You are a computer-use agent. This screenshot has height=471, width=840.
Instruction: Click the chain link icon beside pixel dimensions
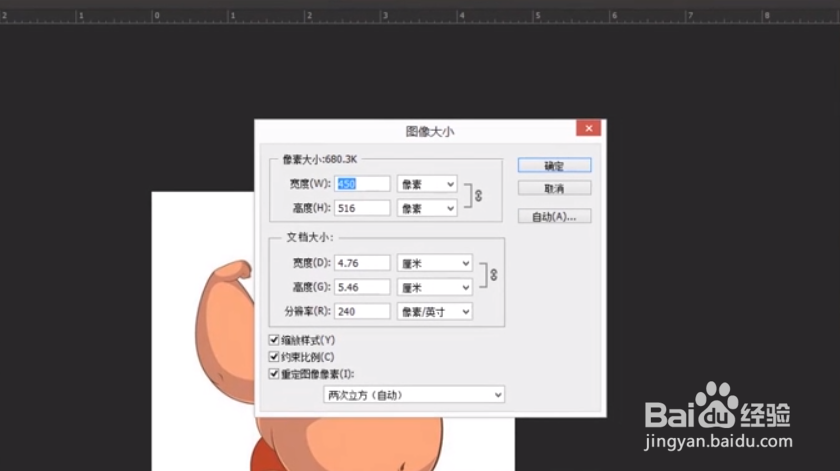pyautogui.click(x=478, y=196)
